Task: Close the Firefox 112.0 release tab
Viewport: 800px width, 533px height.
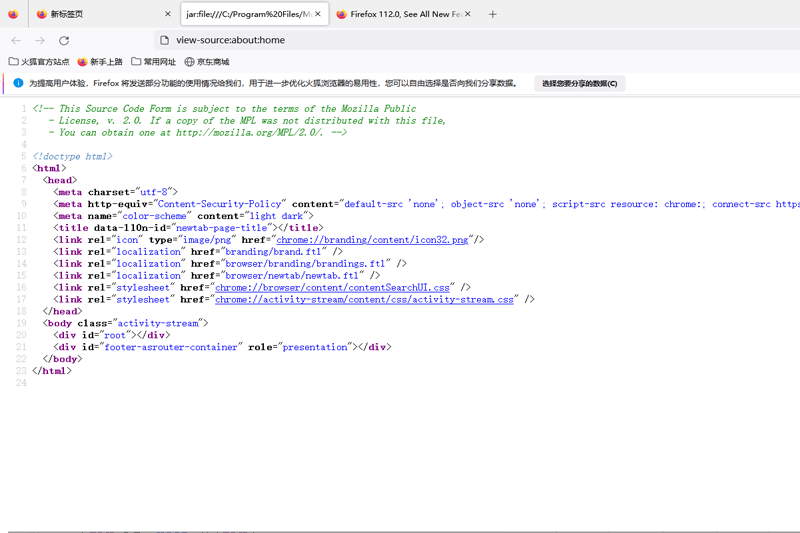Action: point(469,14)
